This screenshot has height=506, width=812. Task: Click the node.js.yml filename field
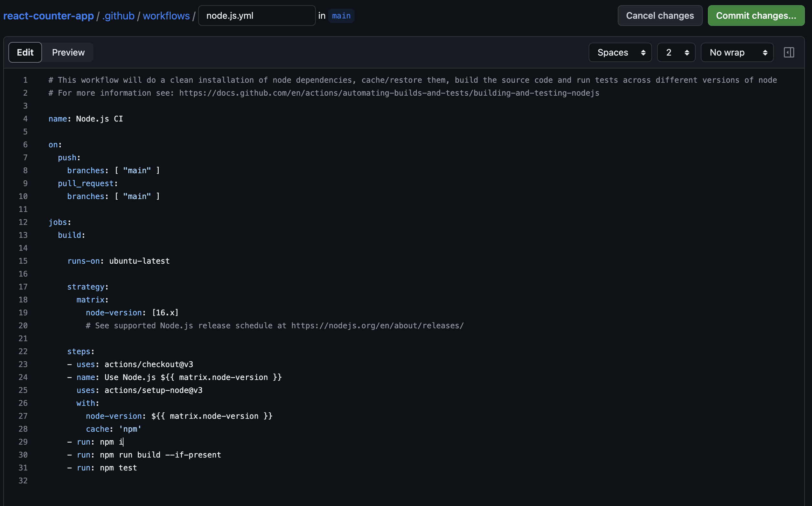click(x=256, y=16)
